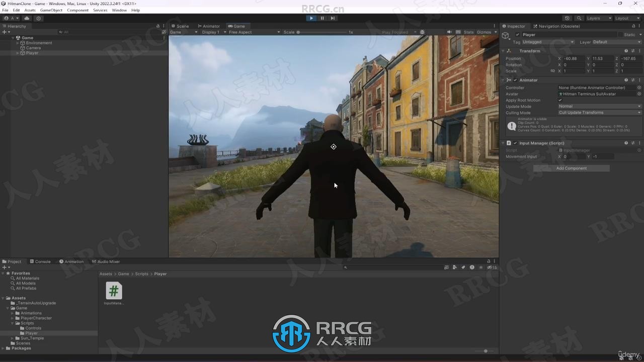This screenshot has height=362, width=644.
Task: Open the GameObject menu
Action: [x=51, y=10]
